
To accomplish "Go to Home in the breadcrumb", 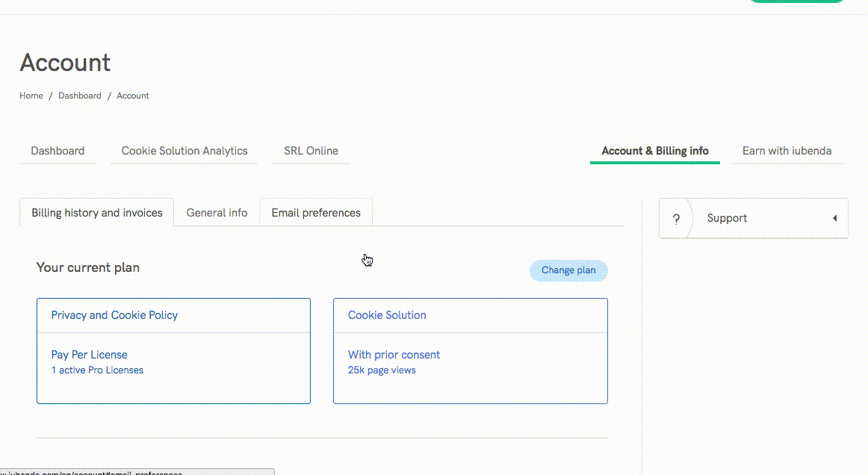I will click(x=31, y=96).
